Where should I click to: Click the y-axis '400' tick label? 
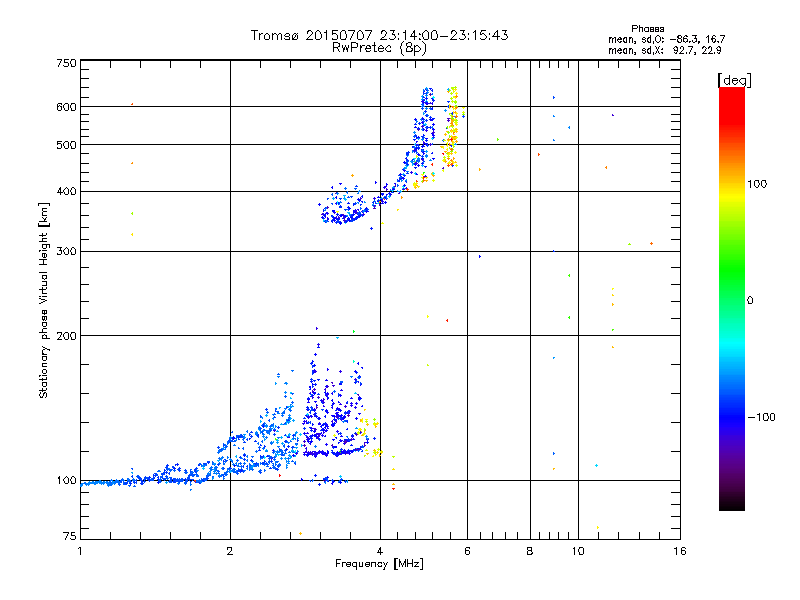point(66,192)
